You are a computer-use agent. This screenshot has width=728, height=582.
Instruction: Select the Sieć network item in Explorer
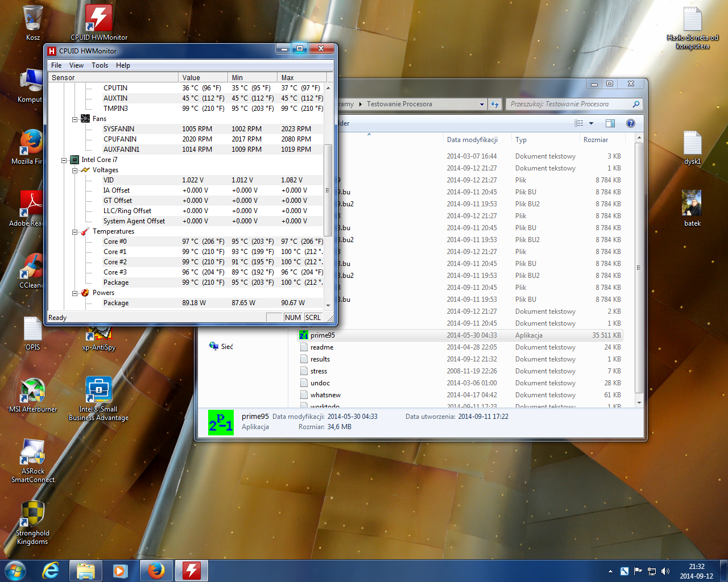pos(221,346)
